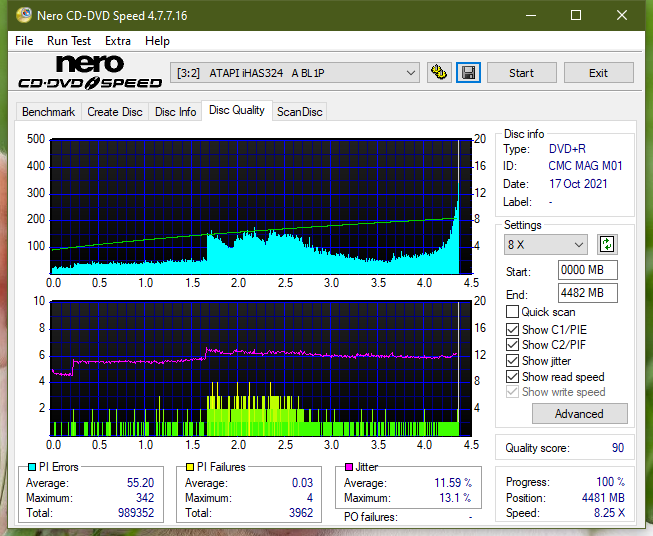Click the cyan PI Errors legend swatch
The width and height of the screenshot is (653, 536).
click(x=32, y=467)
